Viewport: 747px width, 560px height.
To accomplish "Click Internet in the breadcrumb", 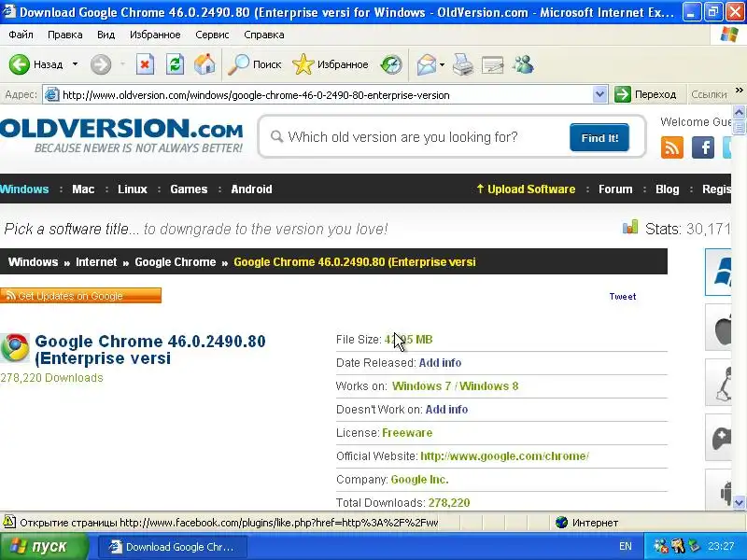I will click(x=96, y=262).
